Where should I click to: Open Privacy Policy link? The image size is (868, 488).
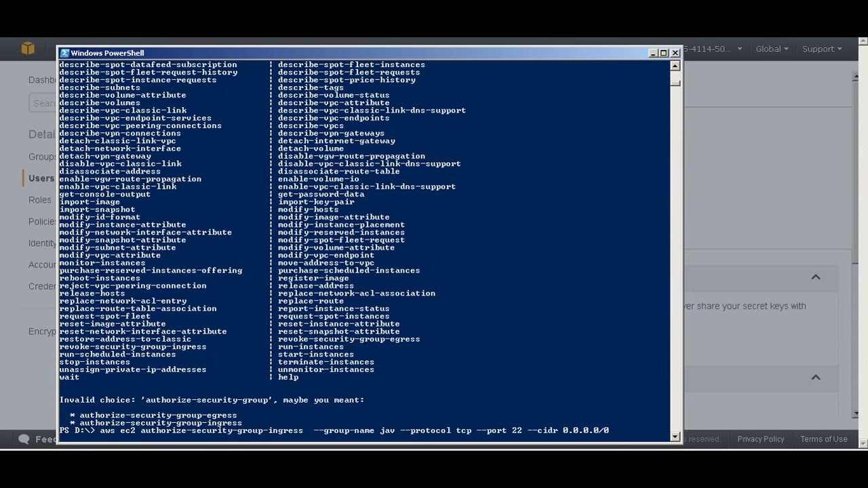pyautogui.click(x=761, y=439)
